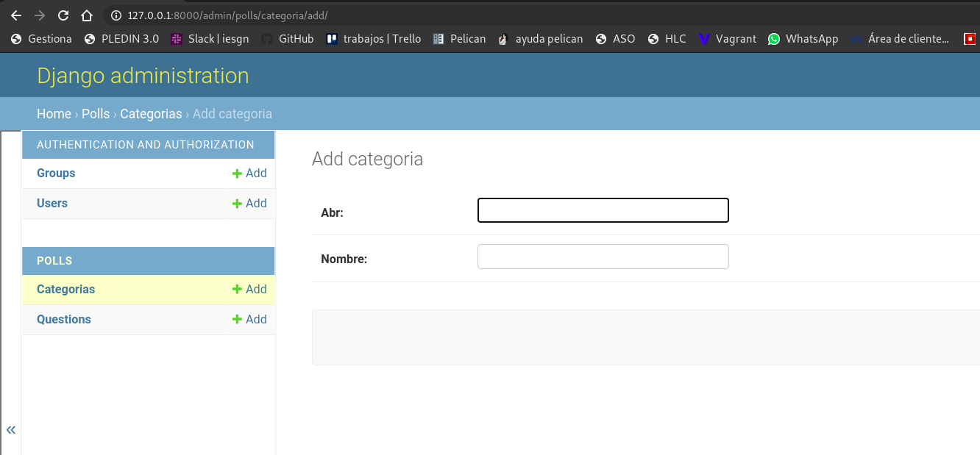
Task: Open the trabajos Trello bookmark
Action: pos(374,39)
